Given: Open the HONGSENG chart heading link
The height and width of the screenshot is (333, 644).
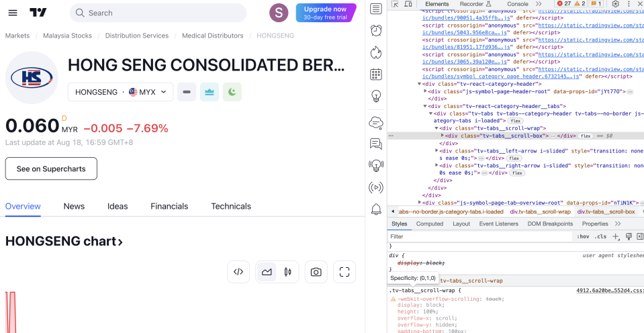Looking at the screenshot, I should coord(64,241).
